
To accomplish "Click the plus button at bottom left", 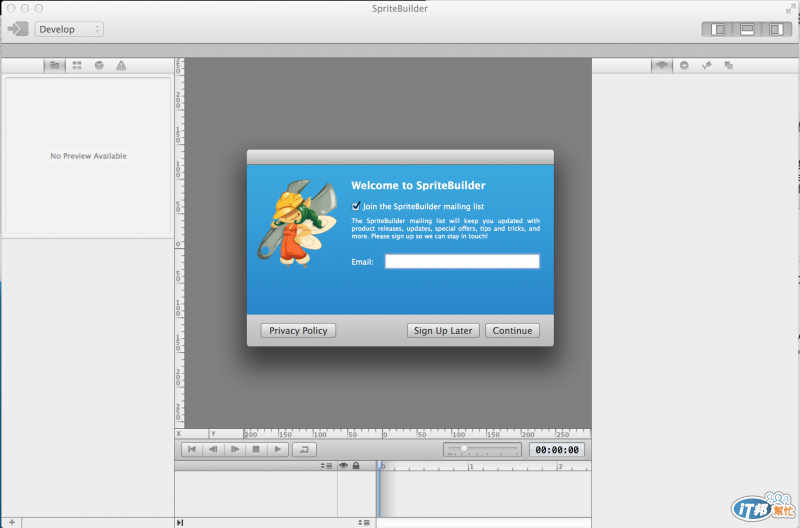I will [x=12, y=522].
